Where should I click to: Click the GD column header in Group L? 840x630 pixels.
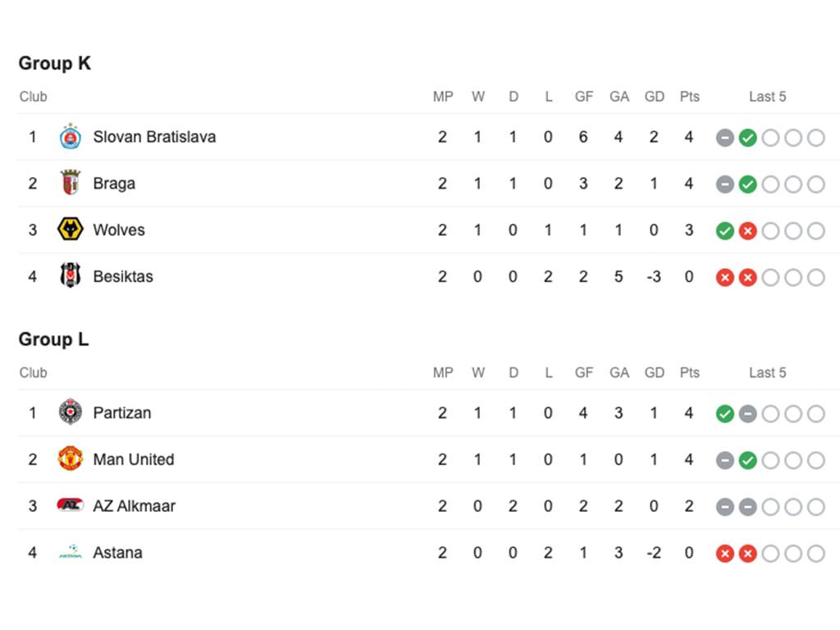click(655, 372)
